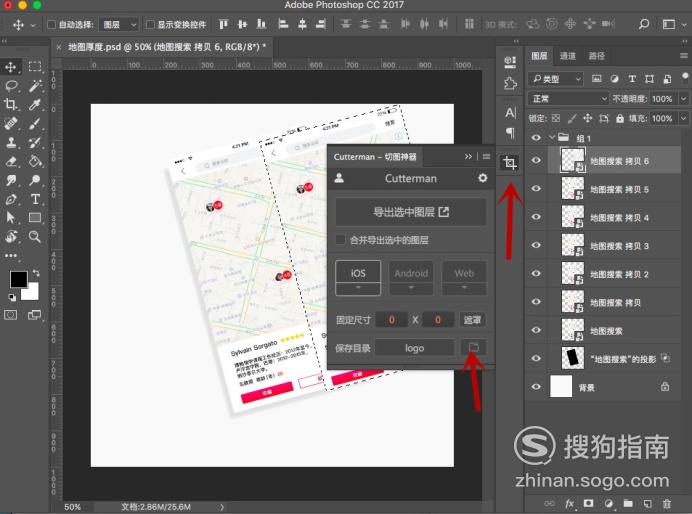692x514 pixels.
Task: Select the Zoom tool in toolbox
Action: pyautogui.click(x=35, y=236)
